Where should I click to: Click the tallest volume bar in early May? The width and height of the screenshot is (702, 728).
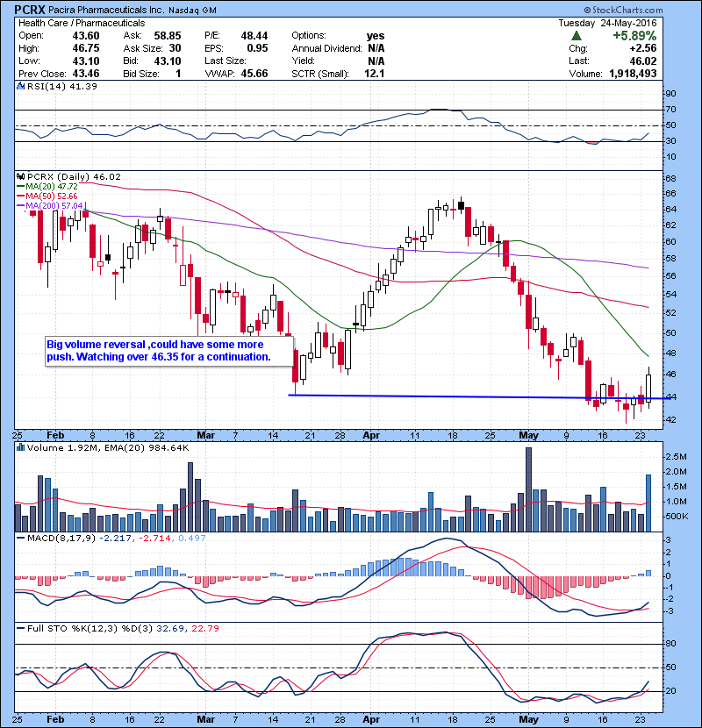pyautogui.click(x=528, y=489)
